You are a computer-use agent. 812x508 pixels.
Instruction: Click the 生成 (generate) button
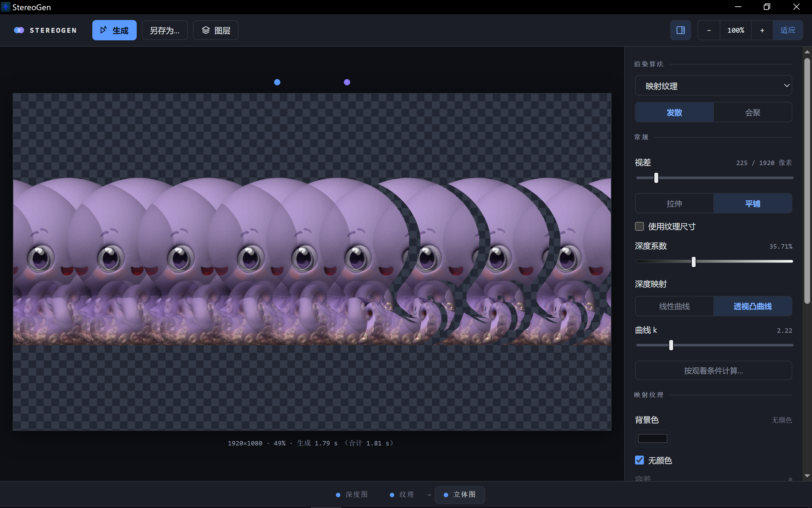pyautogui.click(x=114, y=30)
